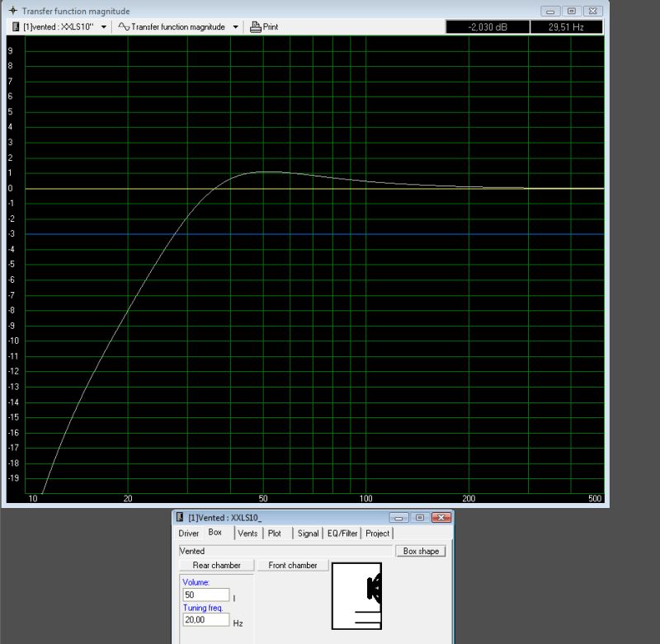
Task: Click the Tuning freq. input field
Action: coord(205,620)
